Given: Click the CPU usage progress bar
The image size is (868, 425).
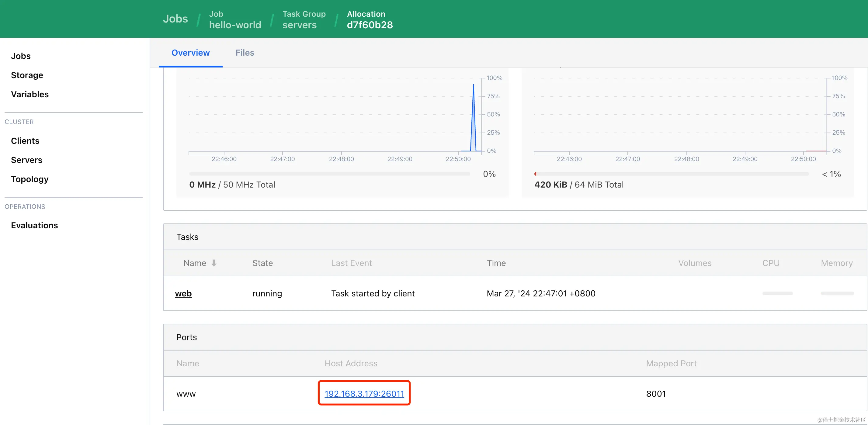Looking at the screenshot, I should [329, 174].
